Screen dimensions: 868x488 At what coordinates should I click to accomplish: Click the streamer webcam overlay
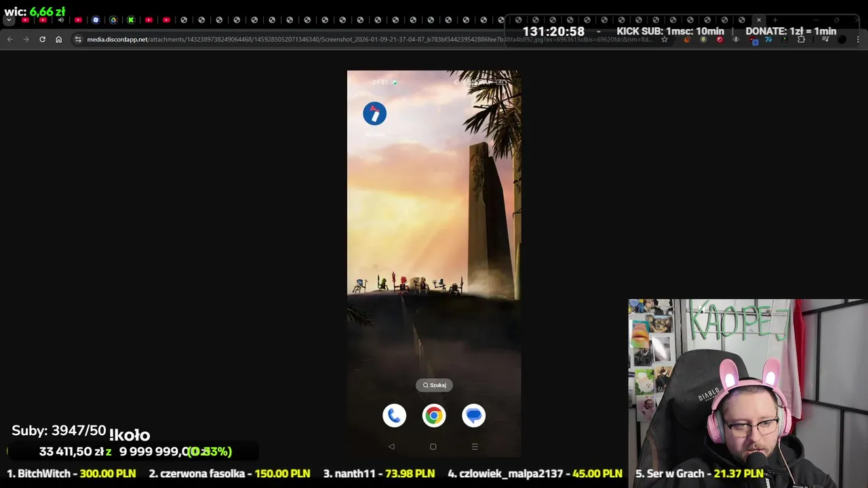748,393
